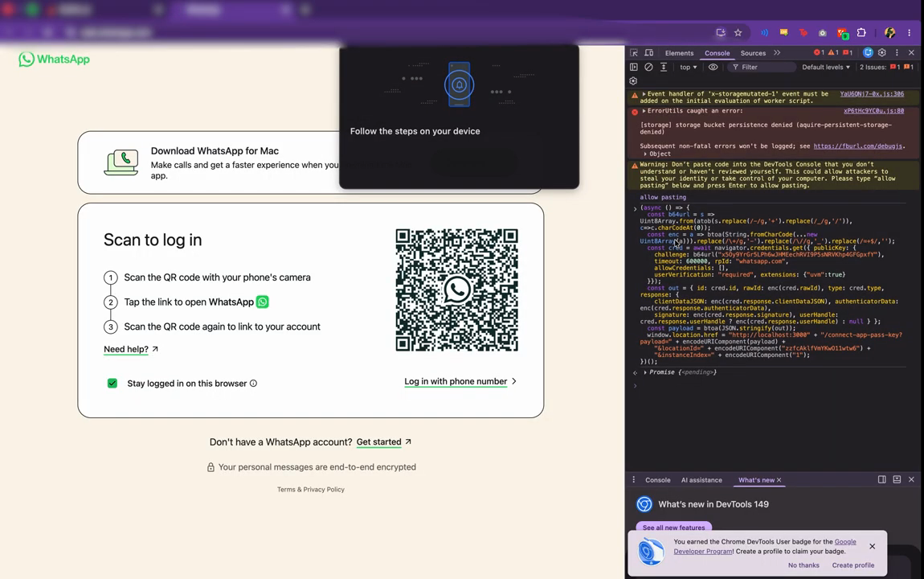Click No thanks in badge notification
This screenshot has width=924, height=579.
803,565
